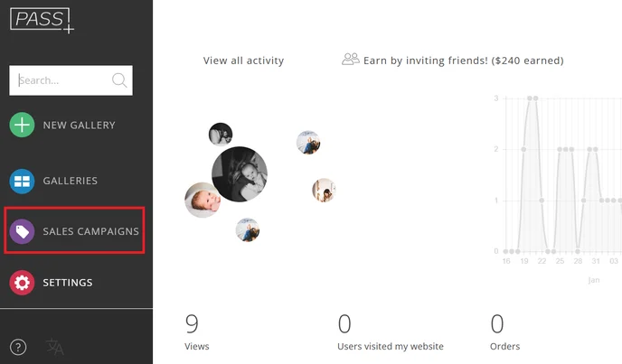The image size is (622, 364).
Task: Go to the Galleries menu label
Action: tap(70, 182)
